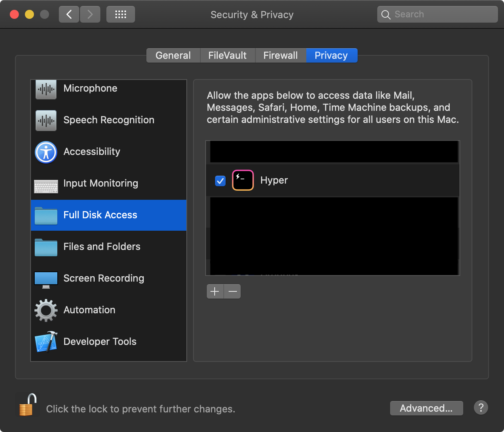This screenshot has width=504, height=432.
Task: Click the Screen Recording display icon
Action: (46, 279)
